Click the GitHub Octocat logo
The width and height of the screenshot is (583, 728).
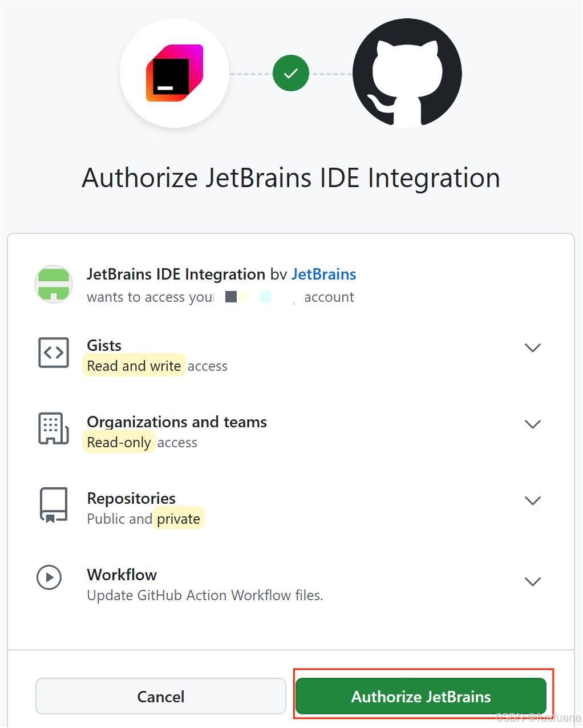[x=407, y=72]
